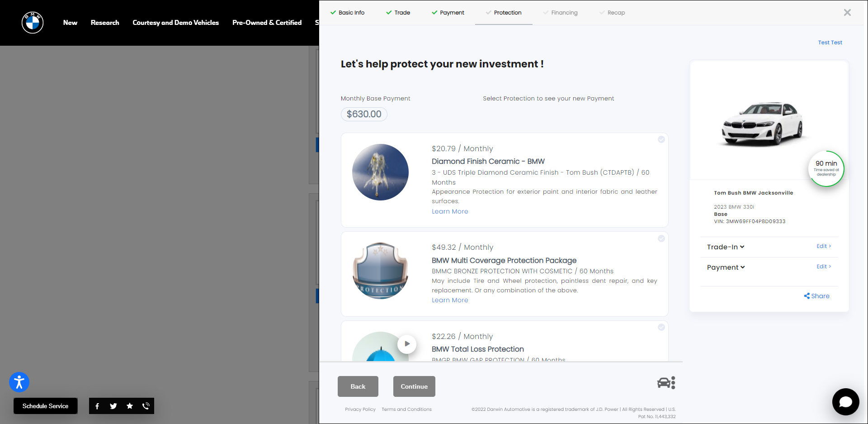Select BMW Total Loss Protection checkbox
This screenshot has height=424, width=868.
point(661,327)
